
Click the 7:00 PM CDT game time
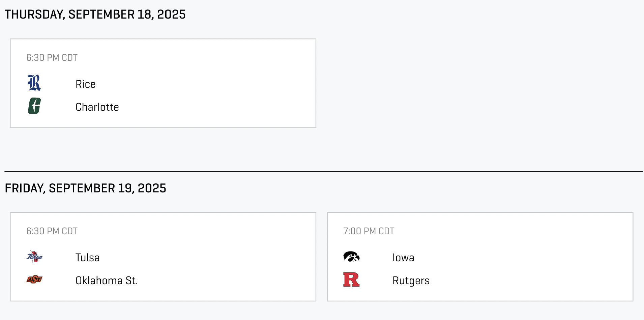369,231
